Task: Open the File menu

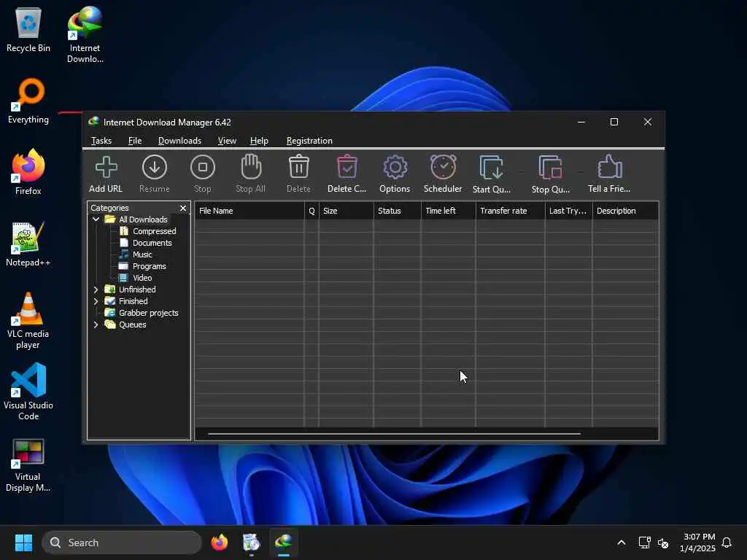Action: coord(135,141)
